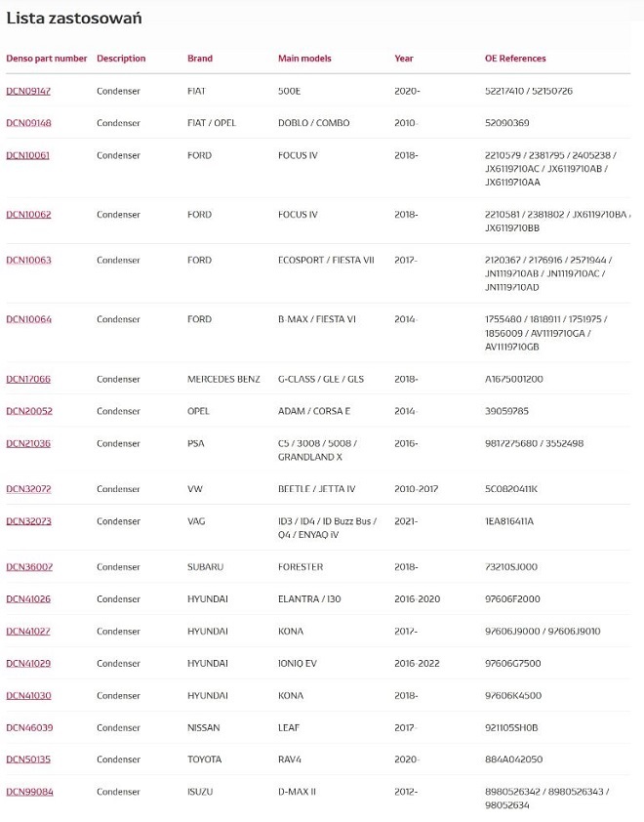
Task: Follow the DCN32072 VW link
Action: (28, 489)
